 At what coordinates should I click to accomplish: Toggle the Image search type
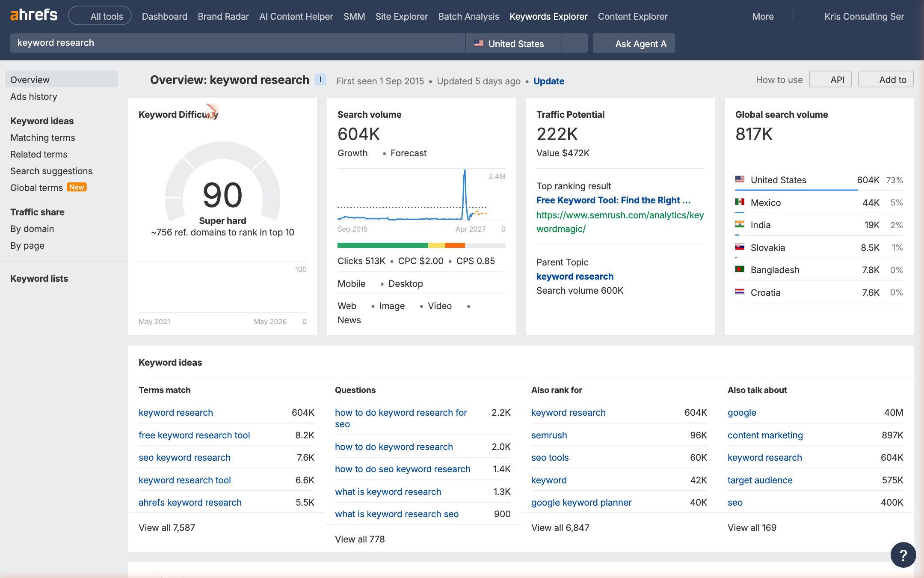point(392,306)
